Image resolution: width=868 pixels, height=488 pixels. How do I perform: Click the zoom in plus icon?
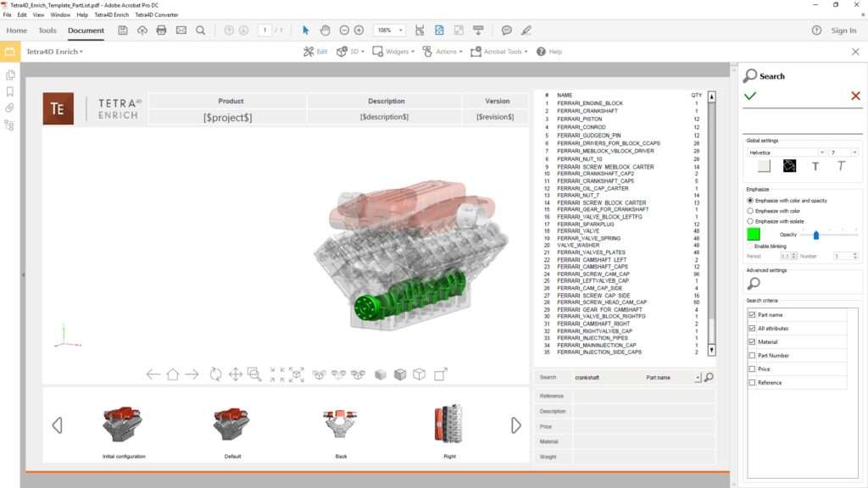tap(359, 30)
